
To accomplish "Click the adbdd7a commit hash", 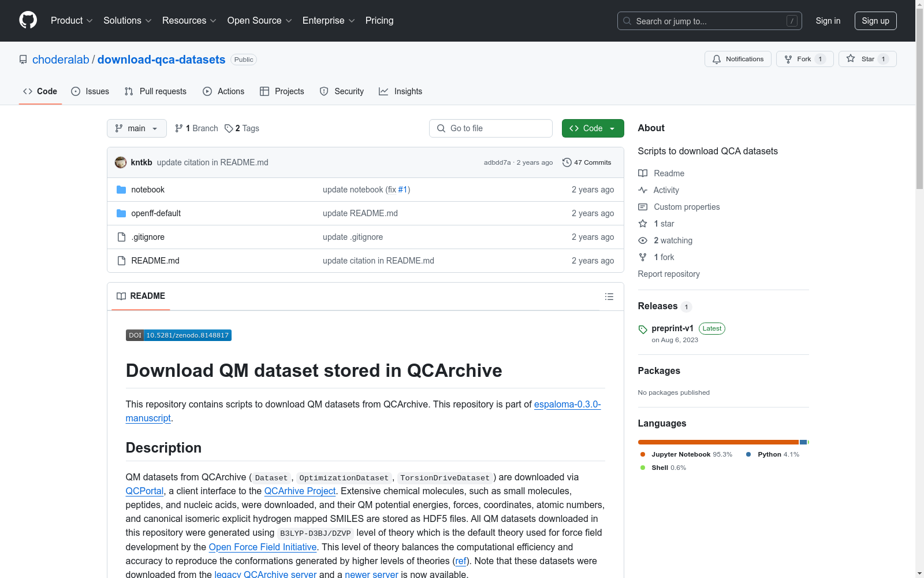I will (497, 162).
